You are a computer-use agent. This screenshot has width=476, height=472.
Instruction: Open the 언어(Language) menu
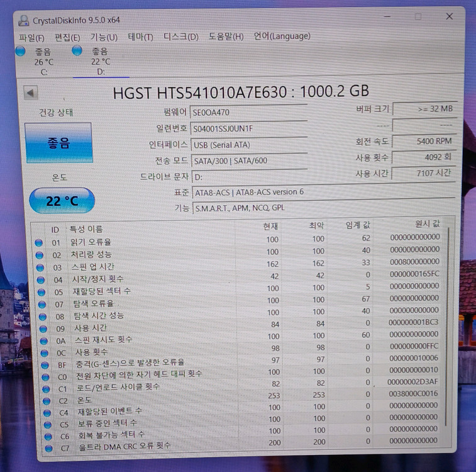point(282,36)
